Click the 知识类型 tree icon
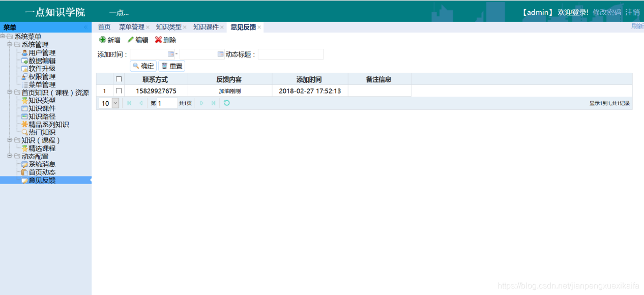This screenshot has width=644, height=295. pos(24,100)
